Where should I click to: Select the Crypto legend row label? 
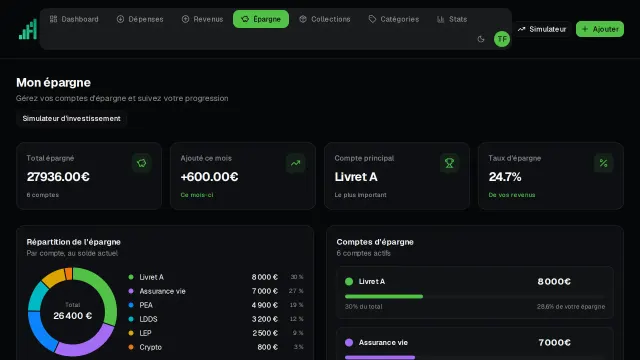click(151, 347)
